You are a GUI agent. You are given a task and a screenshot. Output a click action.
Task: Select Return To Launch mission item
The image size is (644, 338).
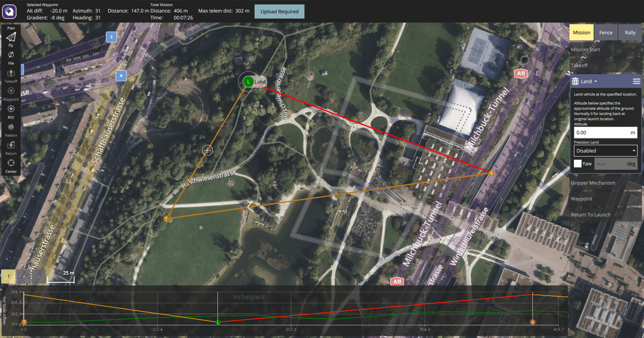[590, 215]
